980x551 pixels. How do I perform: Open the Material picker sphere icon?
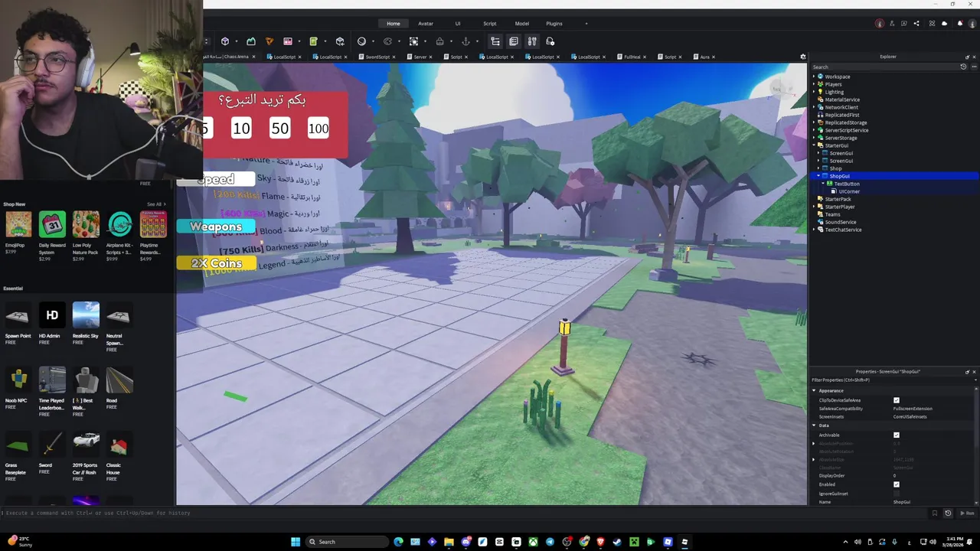tap(361, 41)
